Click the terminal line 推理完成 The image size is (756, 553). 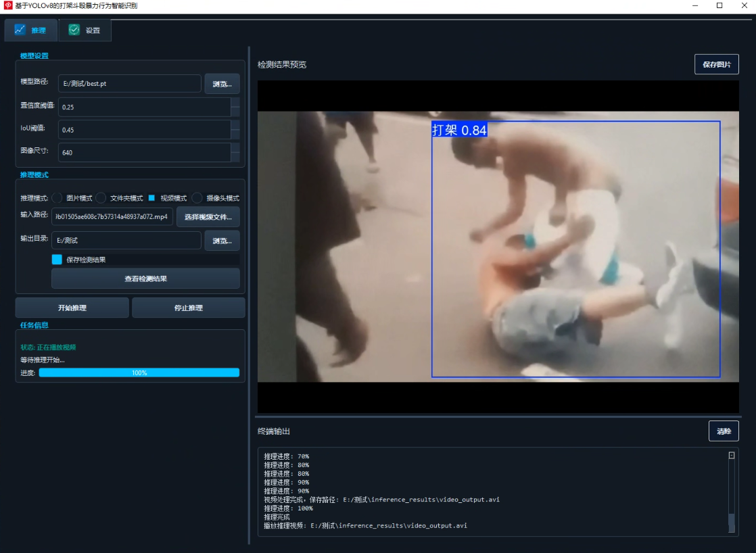coord(277,517)
